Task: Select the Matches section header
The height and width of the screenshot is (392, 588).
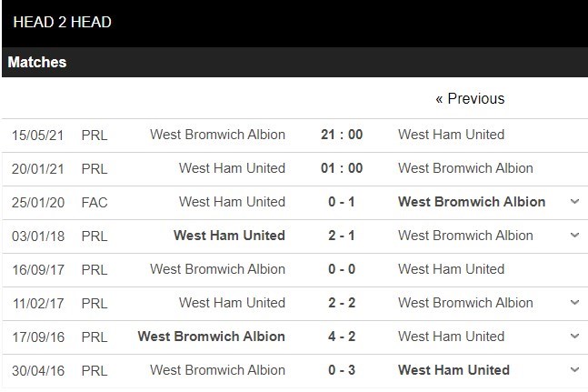Action: (x=37, y=63)
